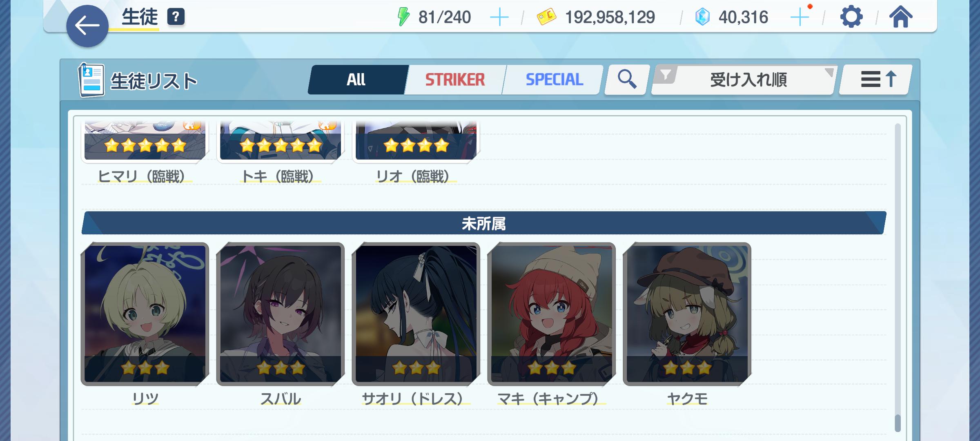Go back with the arrow button
Screen dimensions: 980x441
coord(87,26)
